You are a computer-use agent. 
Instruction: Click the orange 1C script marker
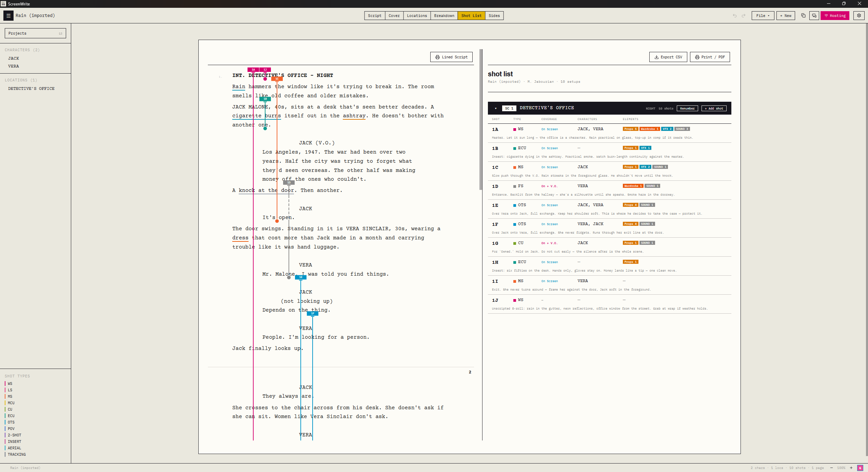click(x=277, y=79)
